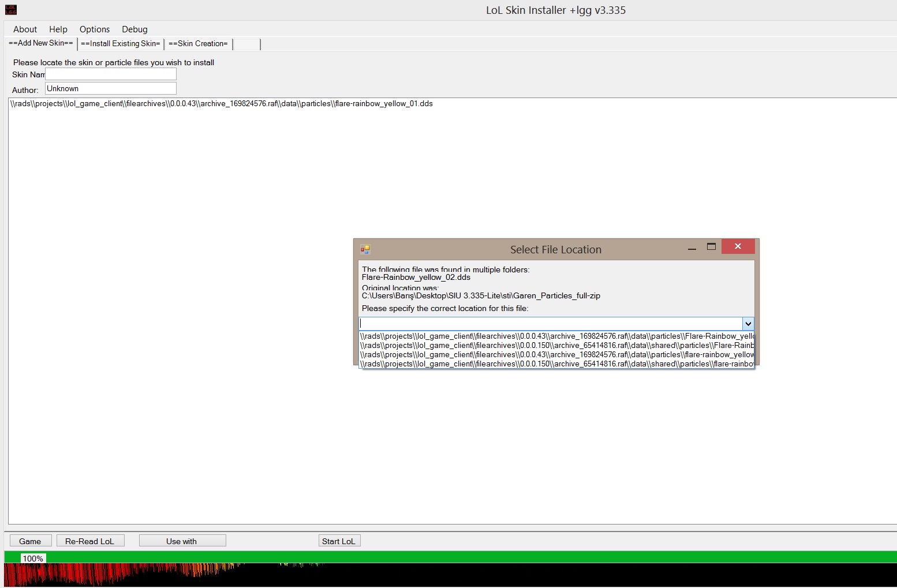Choose first 0.0.0.43 particles Flare-Rainbow path option

pos(557,336)
